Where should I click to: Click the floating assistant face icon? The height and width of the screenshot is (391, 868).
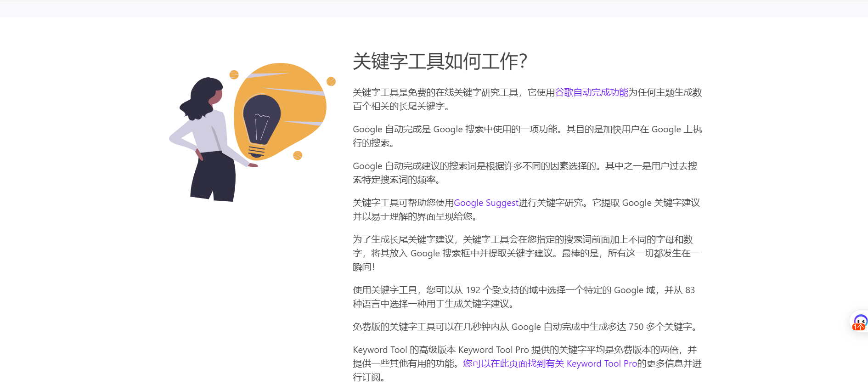tap(860, 322)
